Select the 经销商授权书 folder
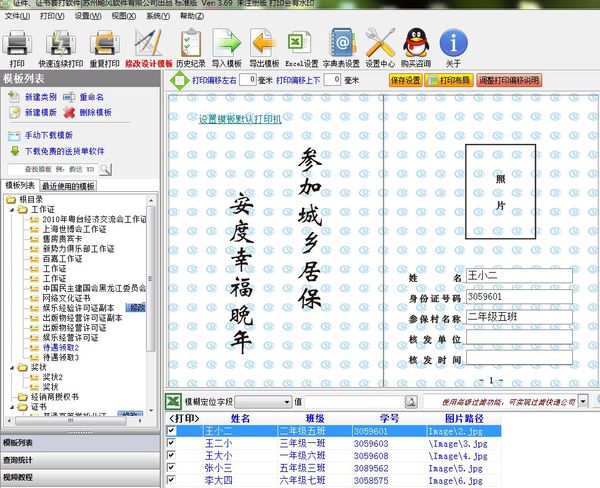This screenshot has width=600, height=488. [55, 397]
